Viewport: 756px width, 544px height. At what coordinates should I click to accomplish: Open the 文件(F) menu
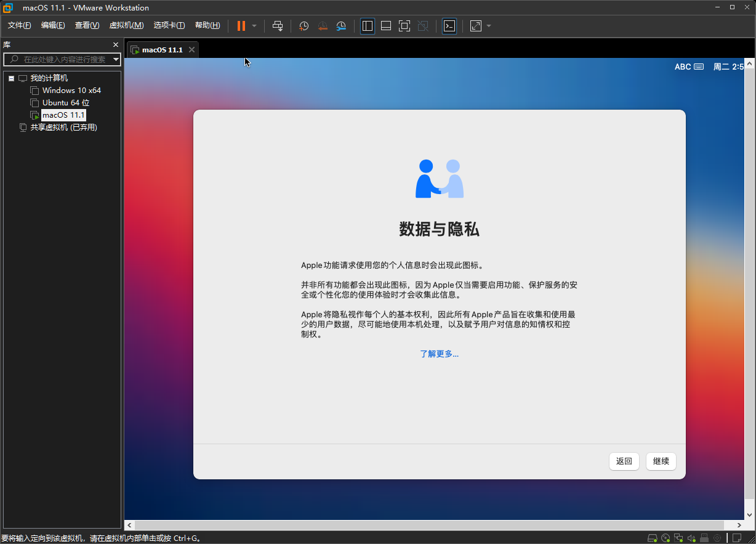click(x=19, y=25)
